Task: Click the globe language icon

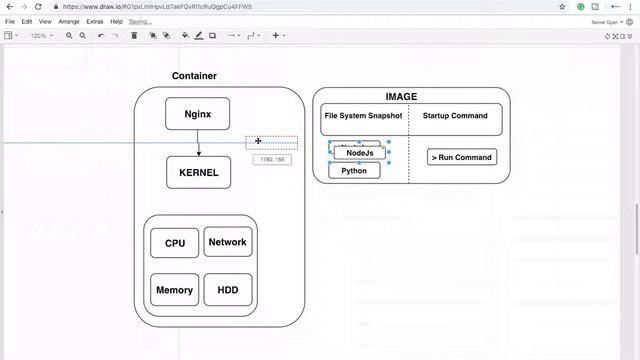Action: click(x=630, y=22)
